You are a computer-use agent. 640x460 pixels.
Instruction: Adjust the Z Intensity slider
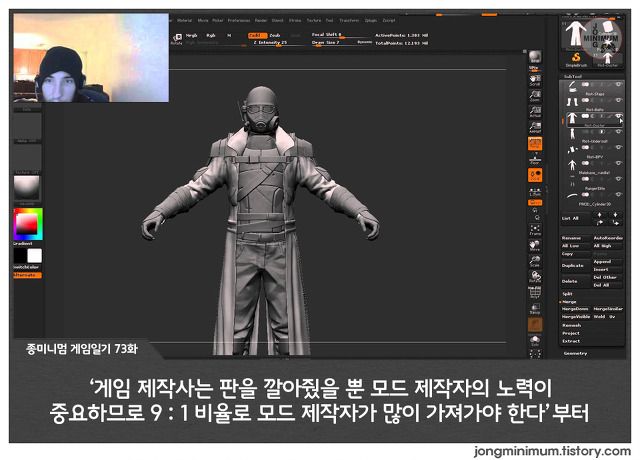[278, 42]
